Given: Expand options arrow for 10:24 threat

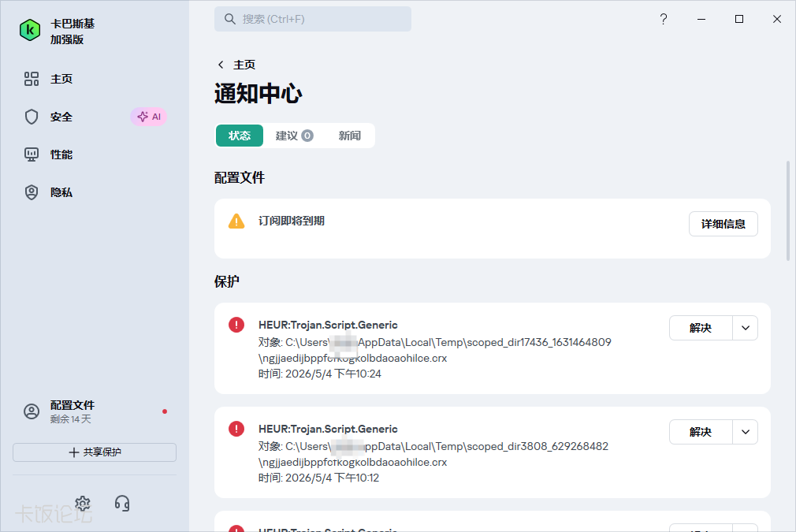Looking at the screenshot, I should [x=746, y=328].
